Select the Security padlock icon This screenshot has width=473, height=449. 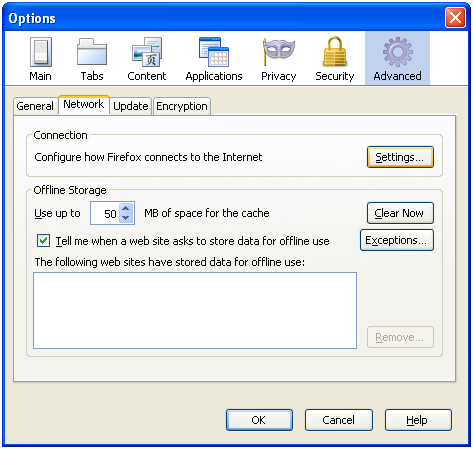[335, 51]
